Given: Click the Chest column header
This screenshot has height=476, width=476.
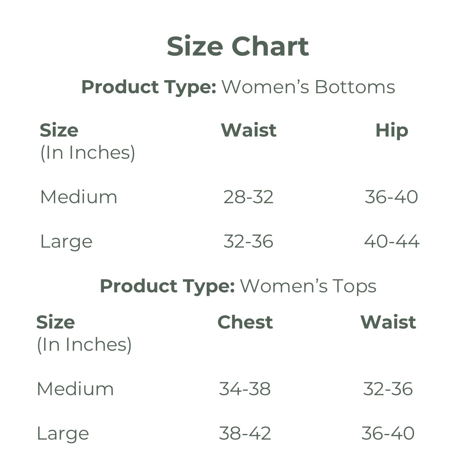Looking at the screenshot, I should click(x=245, y=322).
